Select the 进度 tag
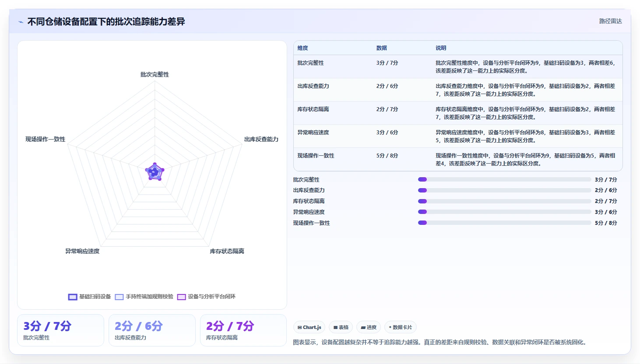The width and height of the screenshot is (640, 364). point(368,327)
